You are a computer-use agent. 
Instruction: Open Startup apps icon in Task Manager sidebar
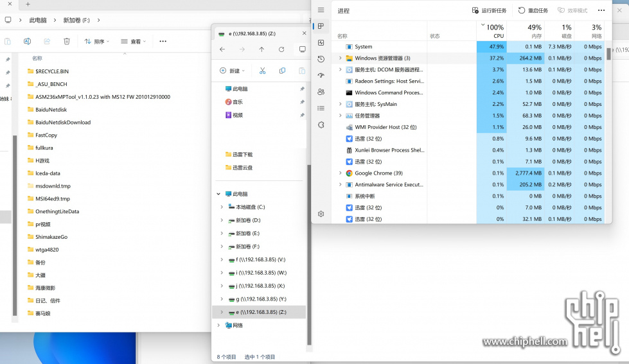click(x=321, y=75)
